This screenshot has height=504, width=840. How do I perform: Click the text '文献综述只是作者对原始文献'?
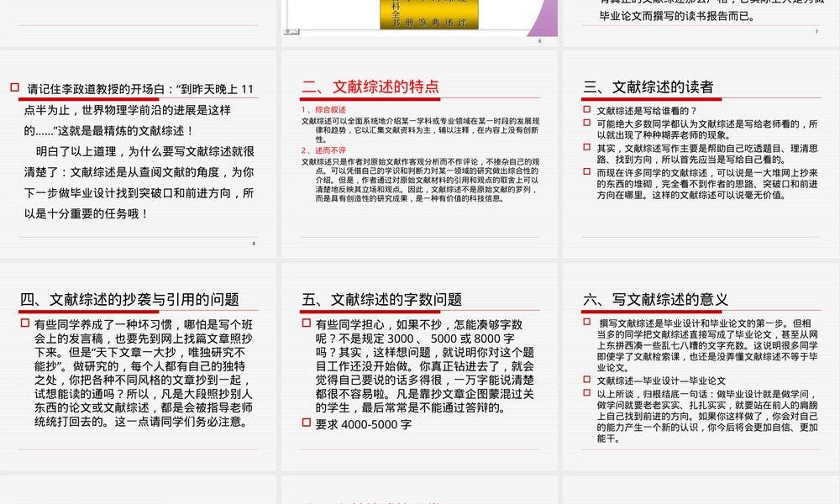(x=420, y=180)
